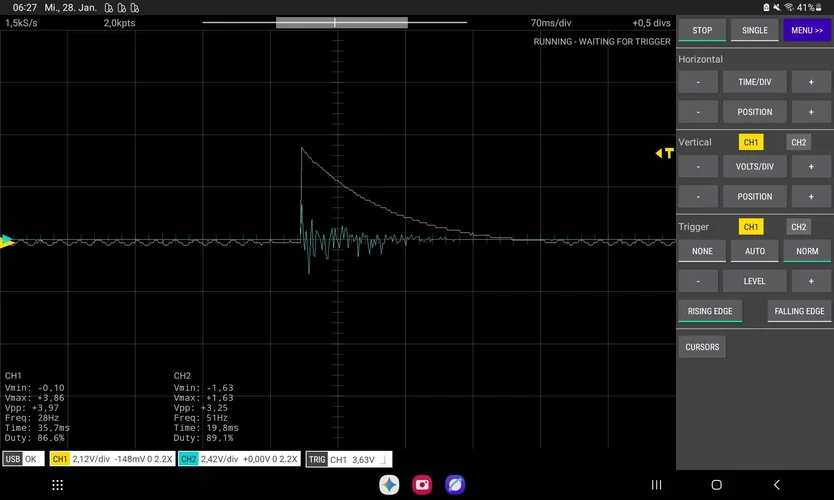Tap TRIG CH1 3,63V status readout

pyautogui.click(x=349, y=459)
